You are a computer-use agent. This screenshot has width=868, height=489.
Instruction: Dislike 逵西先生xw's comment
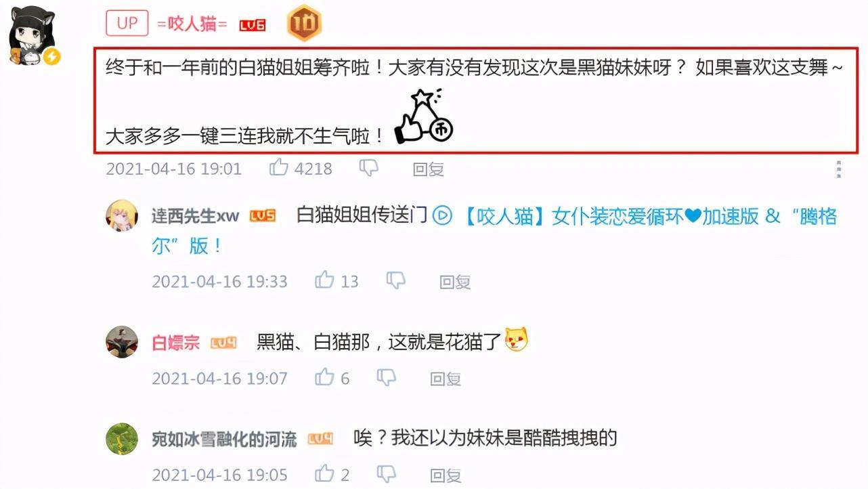pos(395,280)
